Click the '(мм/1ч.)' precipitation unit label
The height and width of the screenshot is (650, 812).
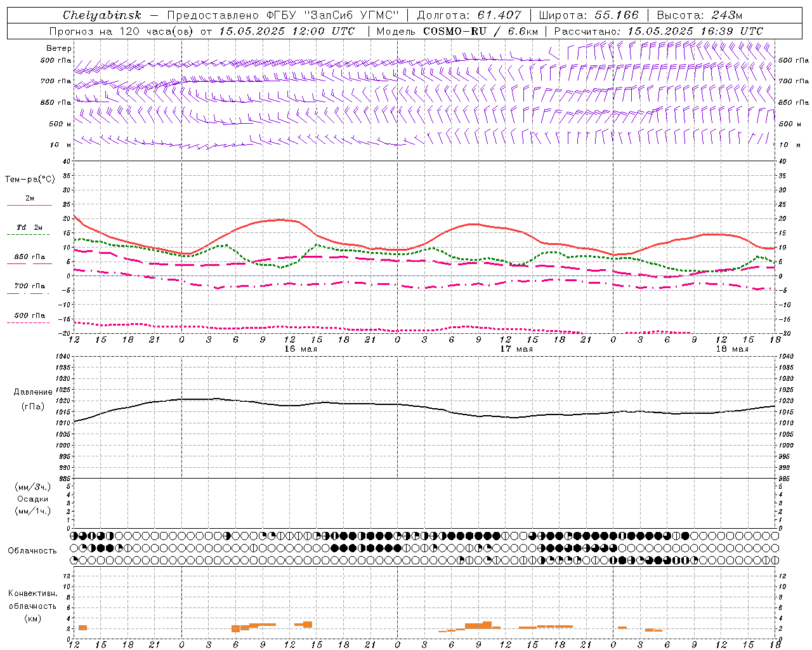tap(33, 511)
